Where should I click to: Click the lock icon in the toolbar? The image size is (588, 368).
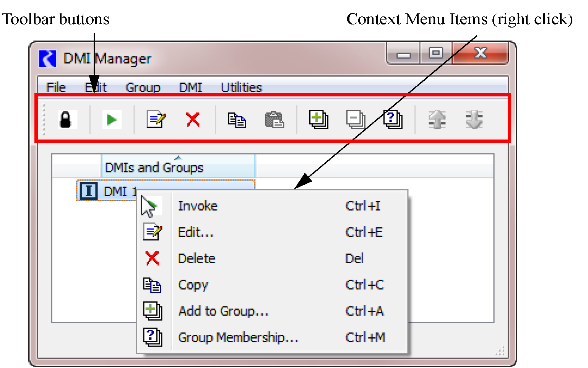tap(66, 120)
